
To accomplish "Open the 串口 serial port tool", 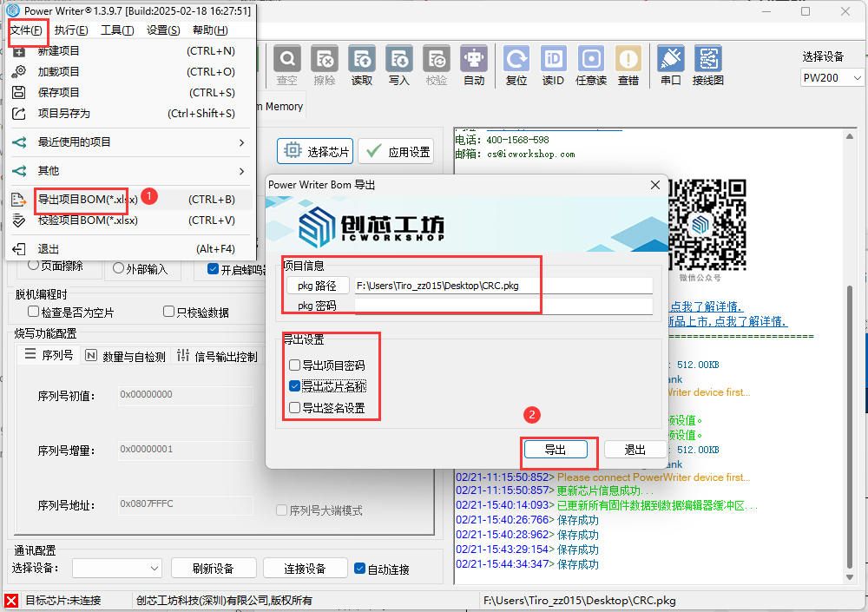I will click(x=670, y=65).
